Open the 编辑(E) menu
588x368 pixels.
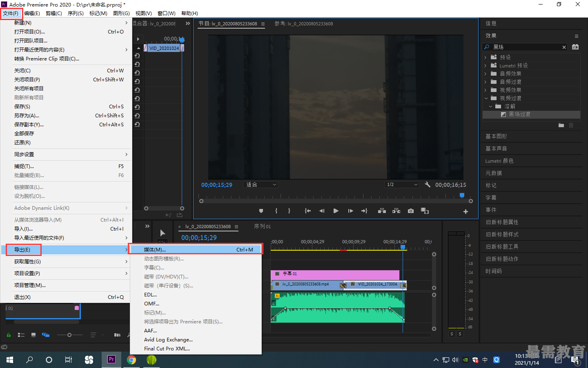[x=32, y=13]
